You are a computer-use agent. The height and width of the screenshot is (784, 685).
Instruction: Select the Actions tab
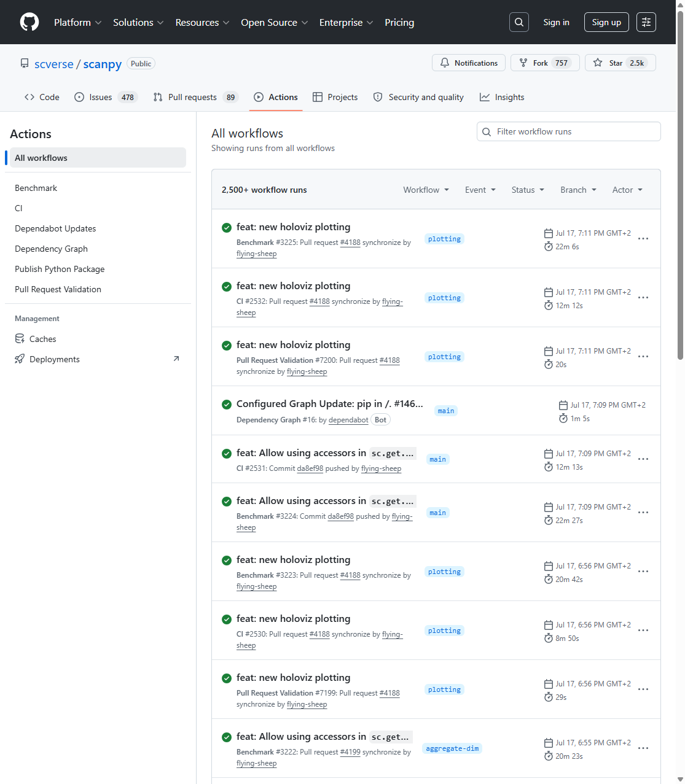point(276,97)
